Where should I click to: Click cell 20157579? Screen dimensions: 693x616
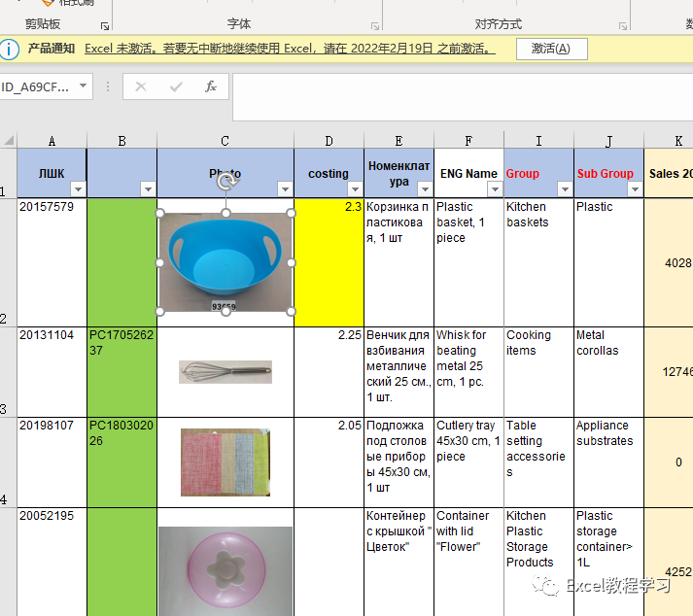pos(52,262)
